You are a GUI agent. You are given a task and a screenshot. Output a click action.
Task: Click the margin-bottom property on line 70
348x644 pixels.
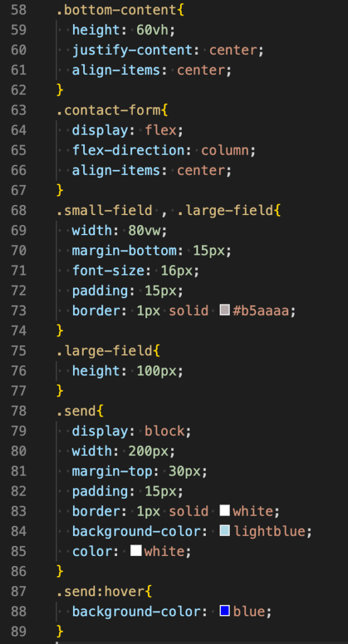pos(125,250)
